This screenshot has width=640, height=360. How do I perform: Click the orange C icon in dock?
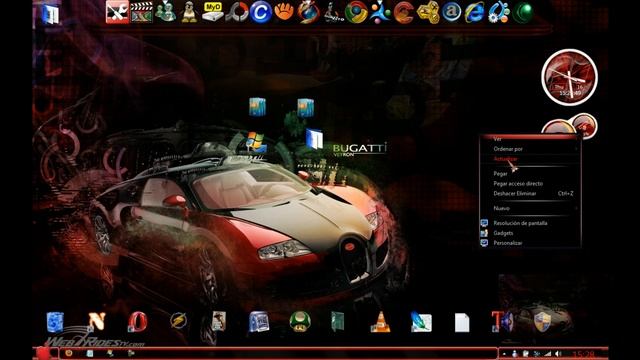404,12
